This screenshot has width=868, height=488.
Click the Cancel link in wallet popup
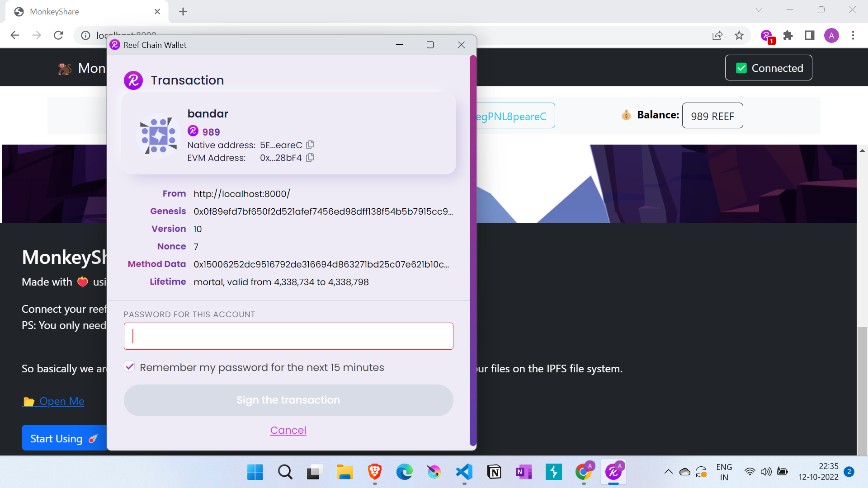288,430
